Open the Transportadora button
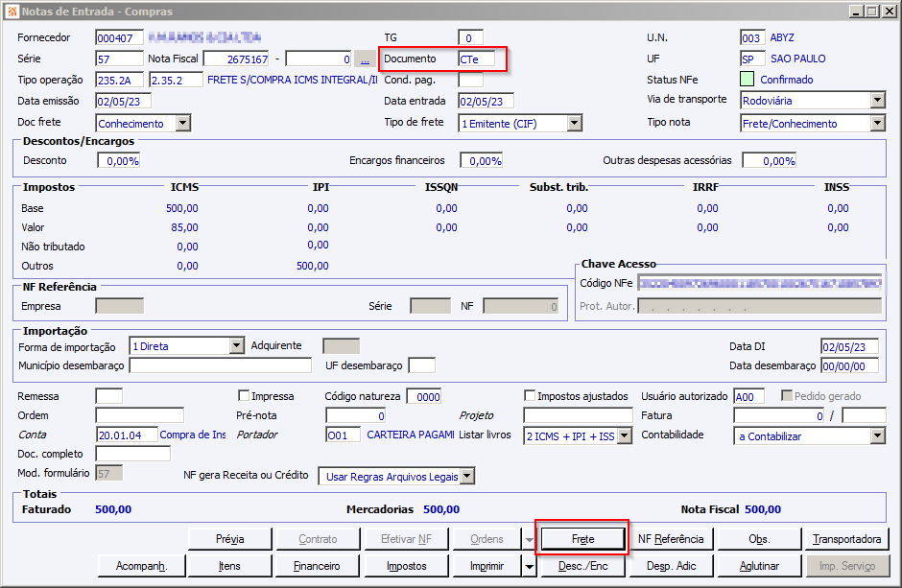Screen dimensions: 902x588 (846, 539)
